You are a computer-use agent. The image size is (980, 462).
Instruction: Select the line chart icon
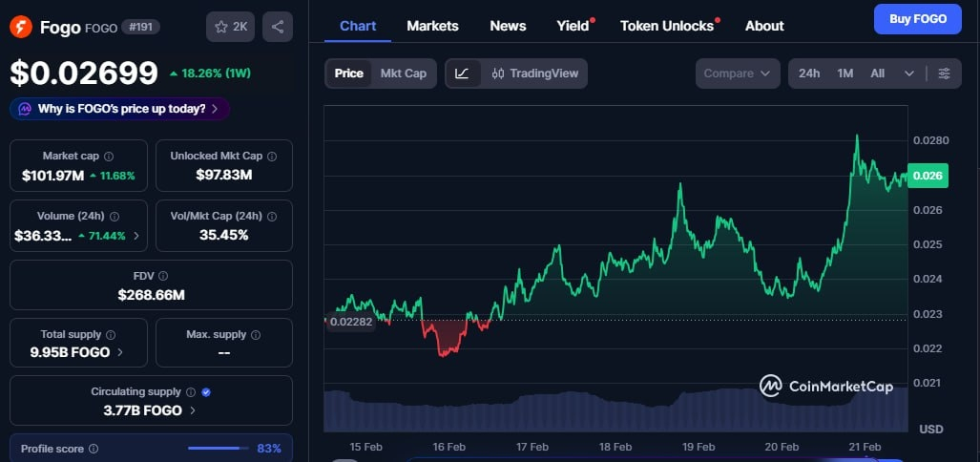coord(463,73)
